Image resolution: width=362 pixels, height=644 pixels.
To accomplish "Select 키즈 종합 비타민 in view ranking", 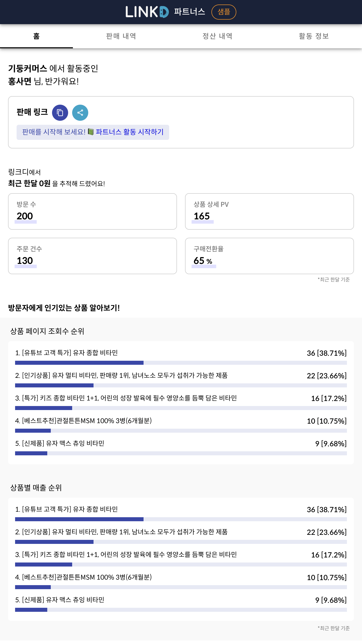I will pos(126,398).
